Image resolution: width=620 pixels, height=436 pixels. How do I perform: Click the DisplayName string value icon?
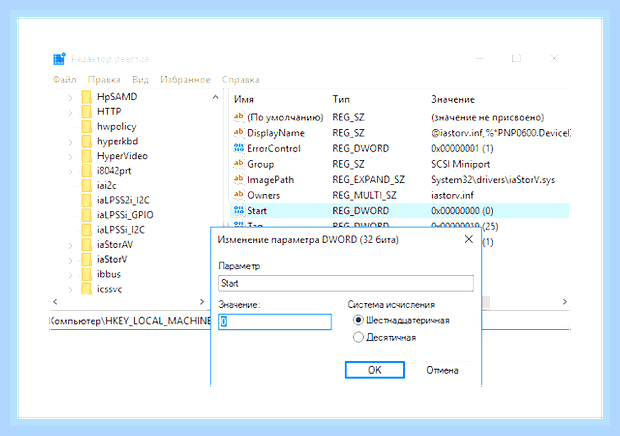239,132
